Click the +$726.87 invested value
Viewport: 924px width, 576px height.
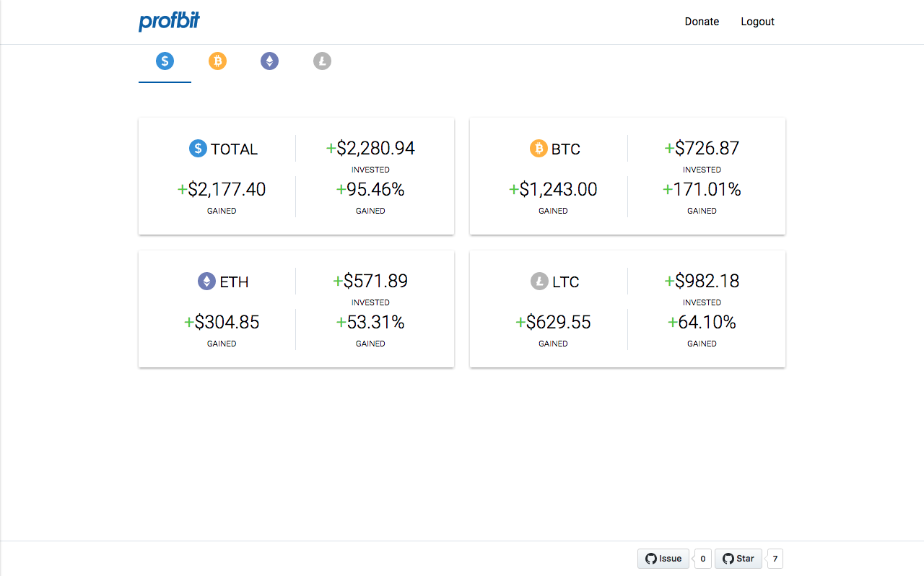(x=702, y=148)
